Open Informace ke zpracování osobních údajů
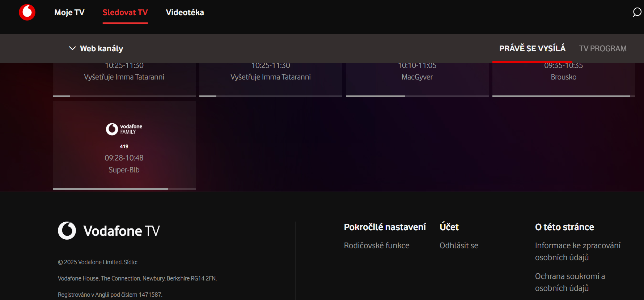Viewport: 644px width, 300px height. coord(577,252)
